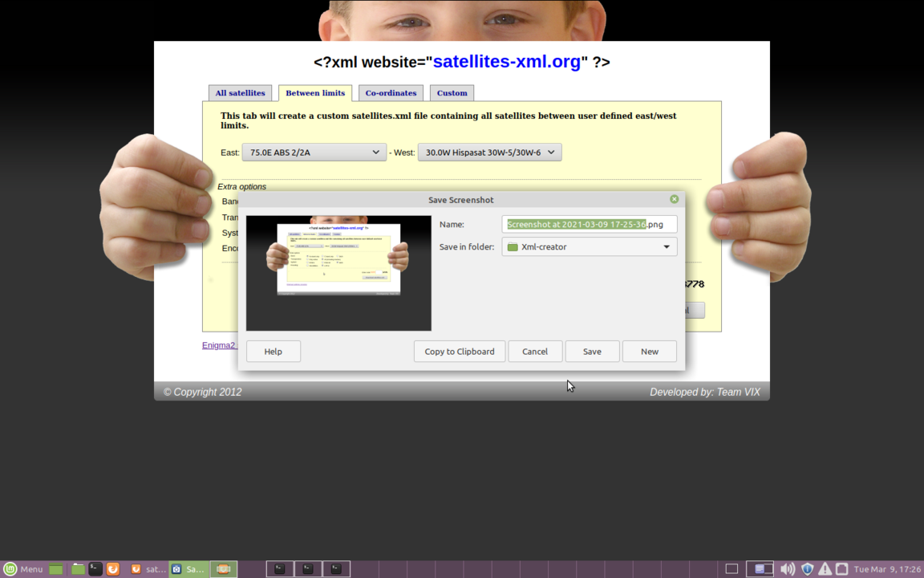Open the terminal icon on the taskbar

pos(95,569)
